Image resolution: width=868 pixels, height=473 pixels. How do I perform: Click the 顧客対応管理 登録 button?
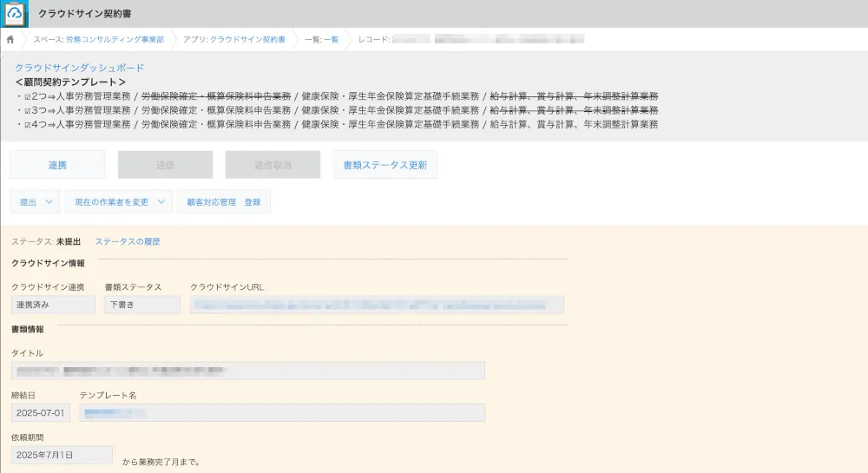[224, 202]
